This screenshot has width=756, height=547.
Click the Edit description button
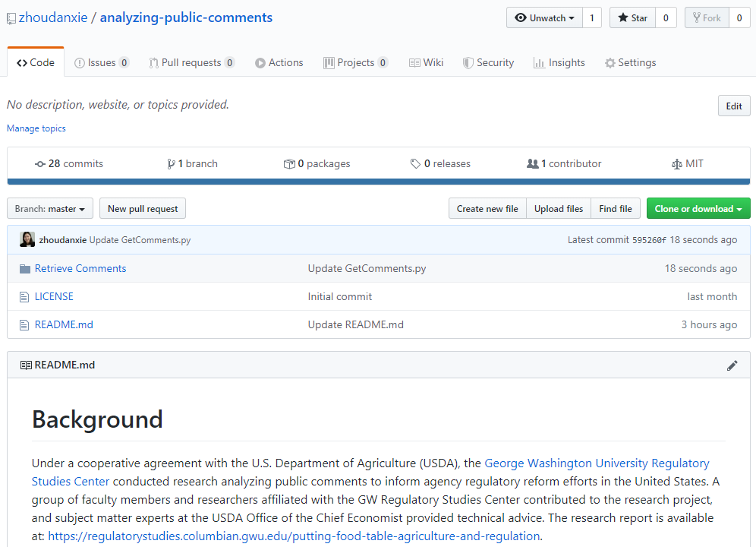[734, 106]
